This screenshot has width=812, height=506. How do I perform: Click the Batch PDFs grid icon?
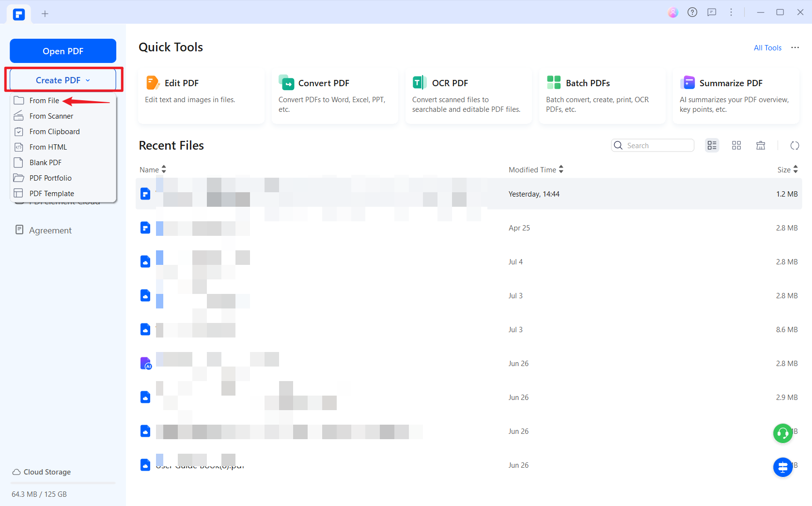point(554,83)
